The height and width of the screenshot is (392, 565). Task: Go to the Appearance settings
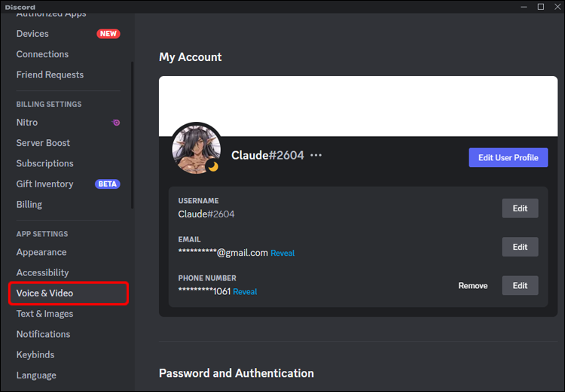coord(41,252)
